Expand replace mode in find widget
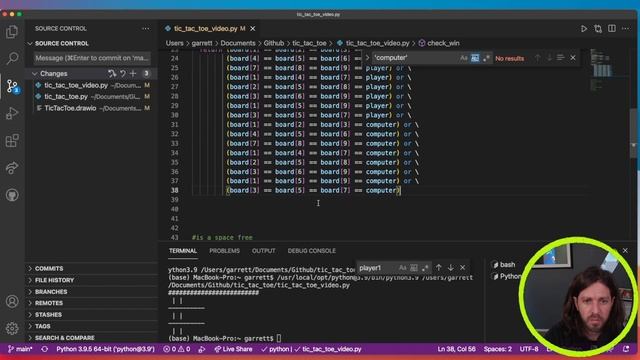Image resolution: width=640 pixels, height=360 pixels. 367,58
